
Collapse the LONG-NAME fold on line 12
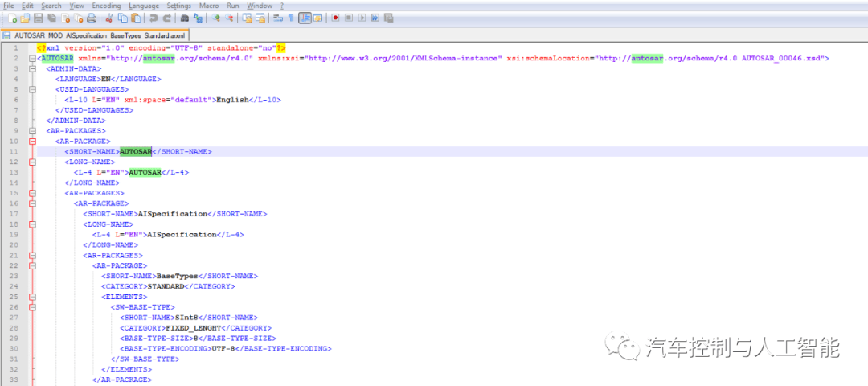(x=33, y=162)
